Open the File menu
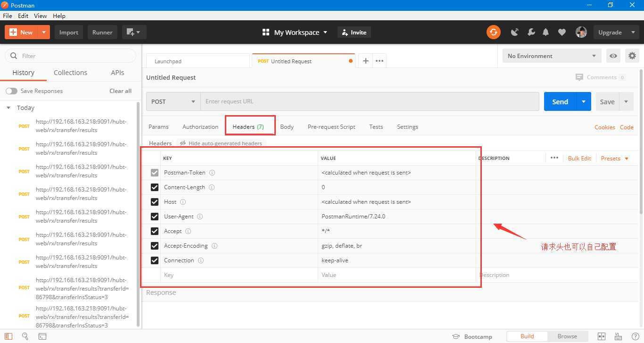644x343 pixels. [x=8, y=16]
